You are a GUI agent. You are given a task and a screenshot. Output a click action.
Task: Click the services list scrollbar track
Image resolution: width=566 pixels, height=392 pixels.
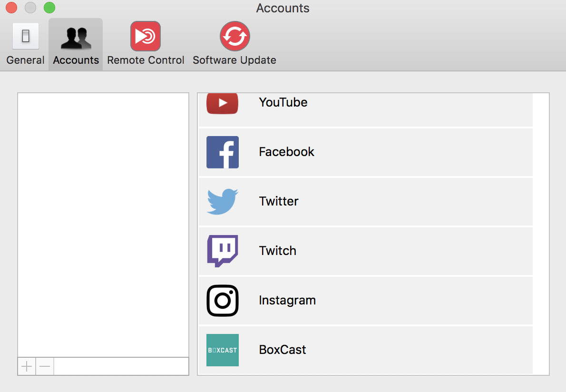coord(541,233)
